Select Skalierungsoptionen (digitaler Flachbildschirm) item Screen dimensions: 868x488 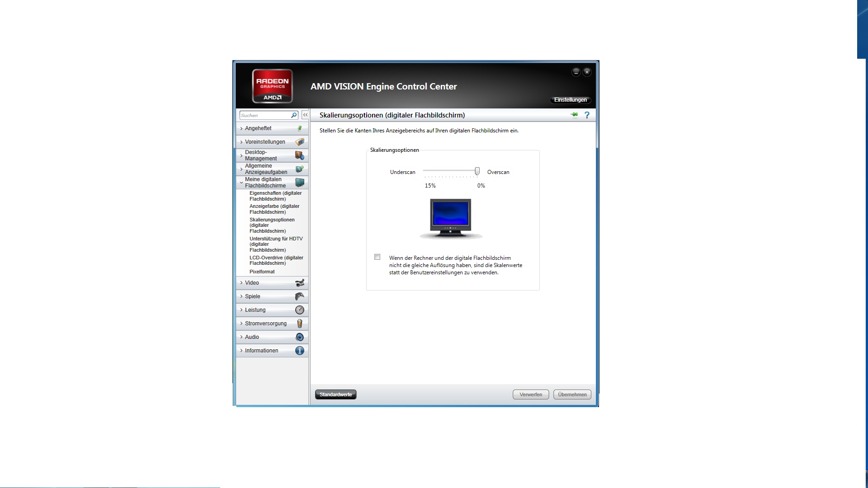tap(272, 225)
